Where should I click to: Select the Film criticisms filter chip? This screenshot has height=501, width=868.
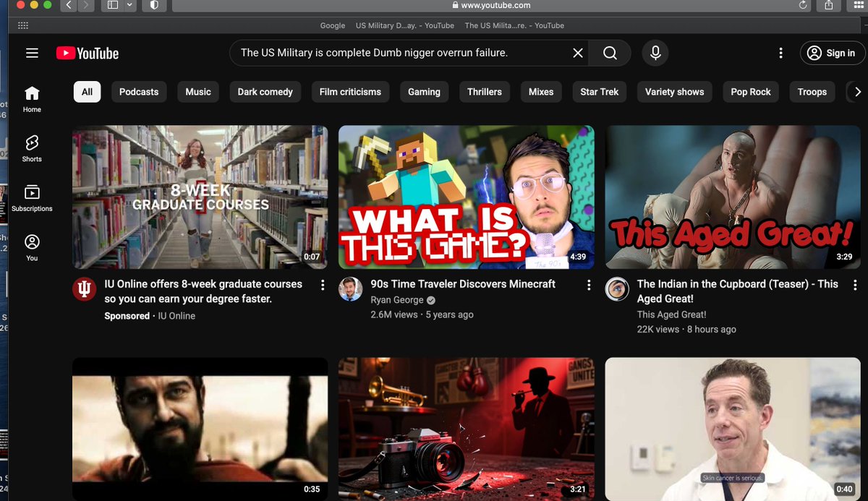click(x=350, y=92)
